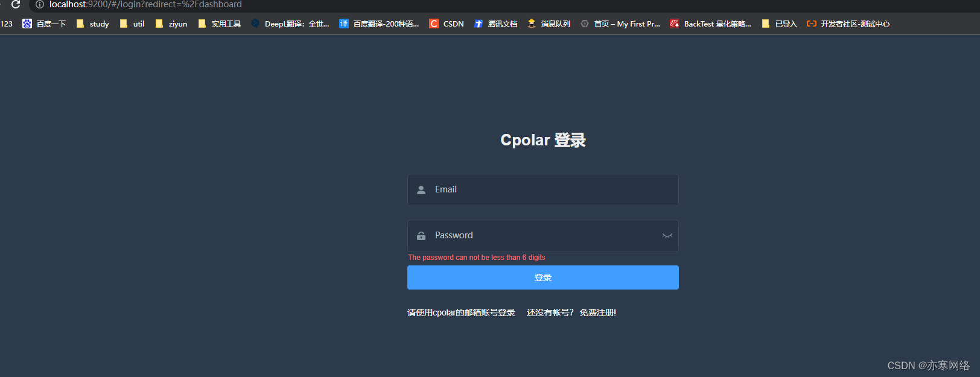Image resolution: width=980 pixels, height=377 pixels.
Task: Open the DeepL翻译 bookmark
Action: tap(290, 24)
